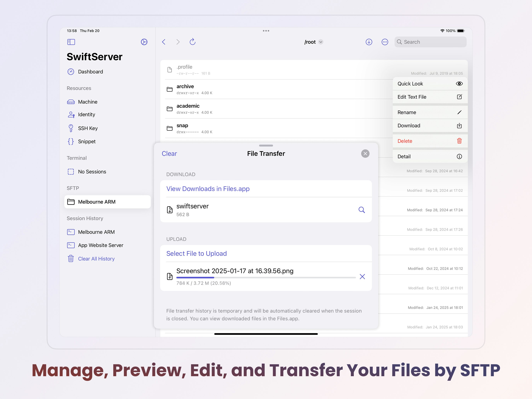
Task: Click the battery status indicator
Action: tap(461, 31)
